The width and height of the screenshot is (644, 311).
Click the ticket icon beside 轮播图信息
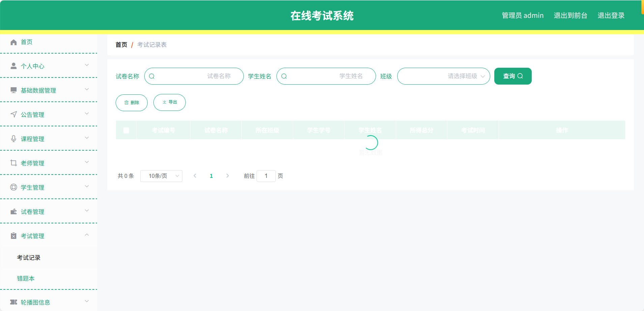click(13, 302)
